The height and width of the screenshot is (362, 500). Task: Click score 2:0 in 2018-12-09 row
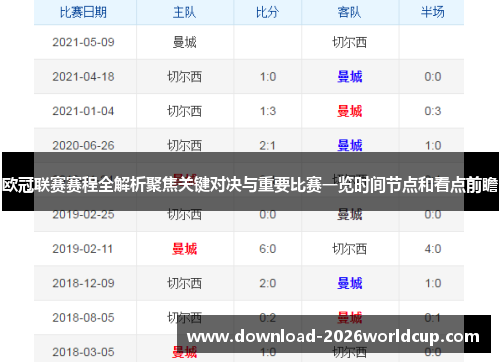point(268,283)
